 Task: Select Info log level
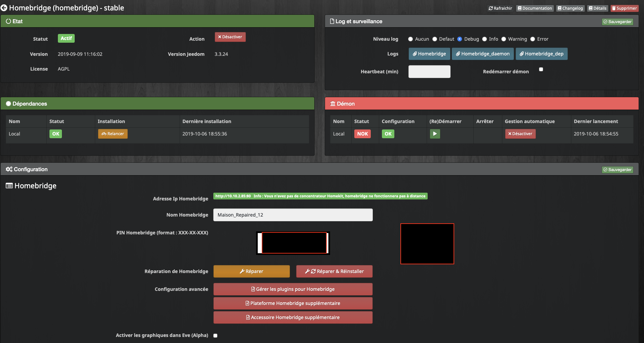[x=485, y=39]
